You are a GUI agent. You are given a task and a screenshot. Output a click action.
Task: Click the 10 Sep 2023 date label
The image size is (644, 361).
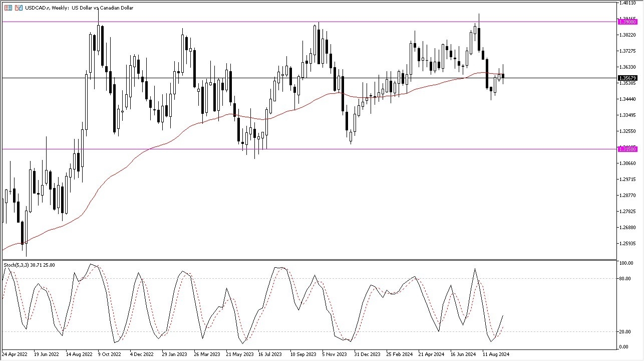tap(303, 354)
